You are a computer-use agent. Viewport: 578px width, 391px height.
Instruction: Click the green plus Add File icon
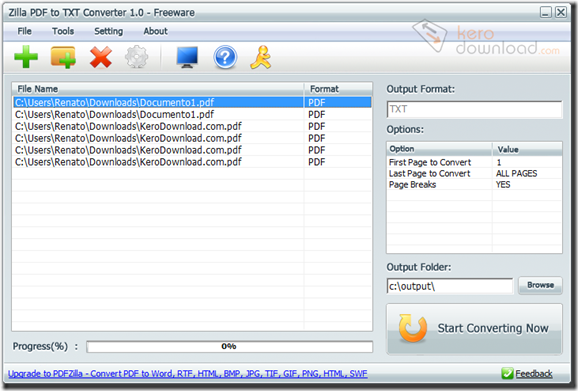tap(26, 57)
